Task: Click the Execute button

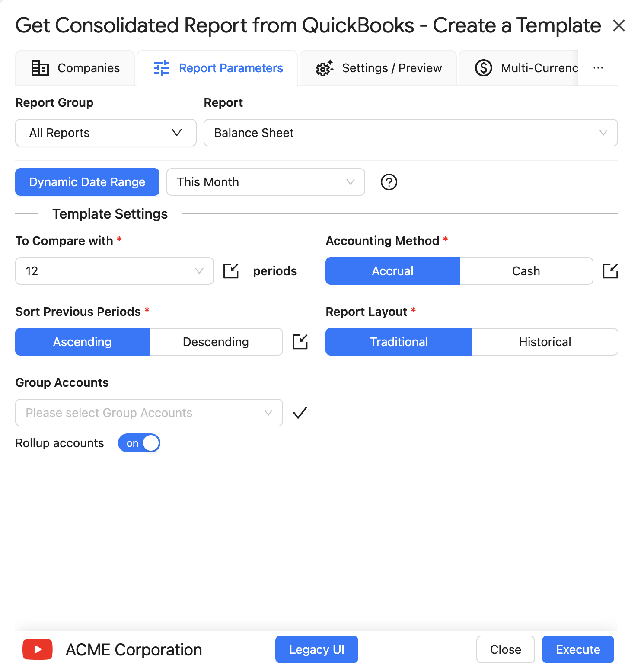Action: tap(578, 649)
